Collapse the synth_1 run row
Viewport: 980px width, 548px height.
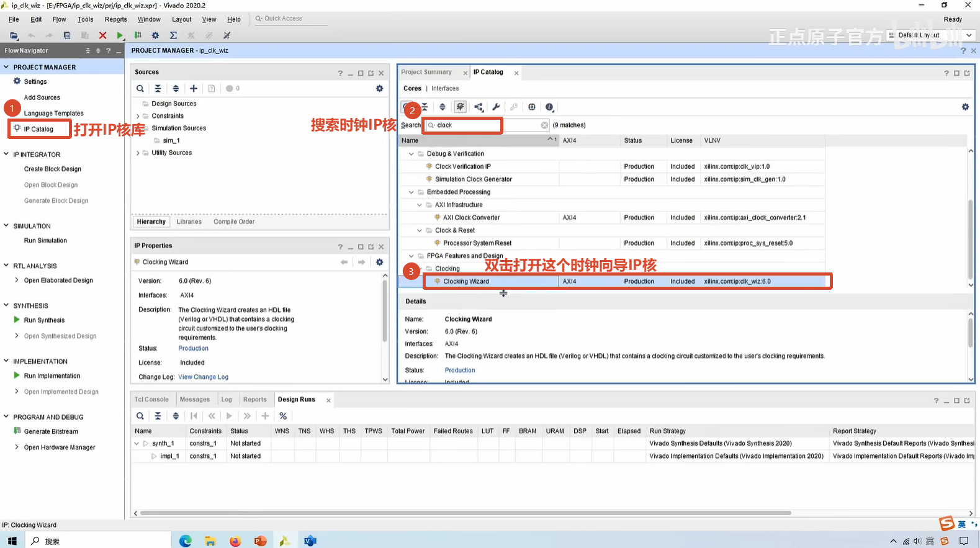pos(137,444)
